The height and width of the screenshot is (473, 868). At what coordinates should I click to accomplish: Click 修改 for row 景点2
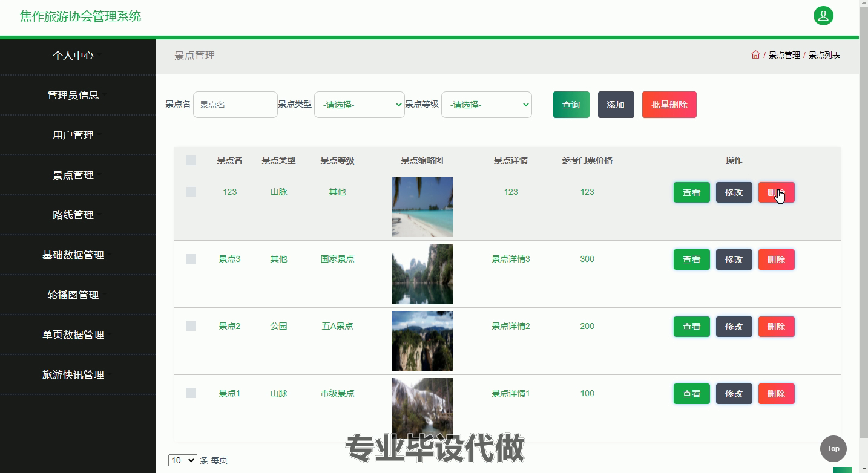734,327
